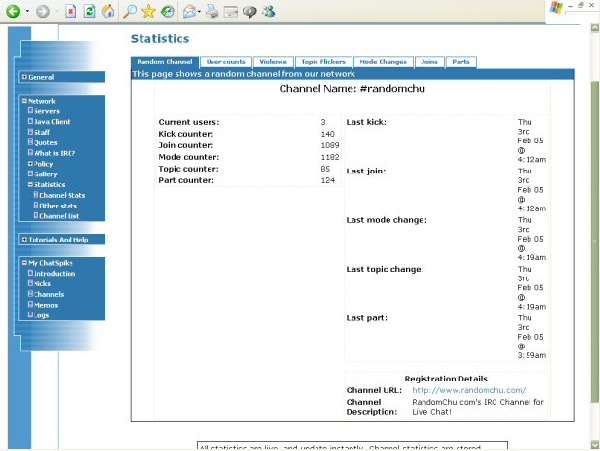Open the Java Client sidebar link

(x=52, y=122)
